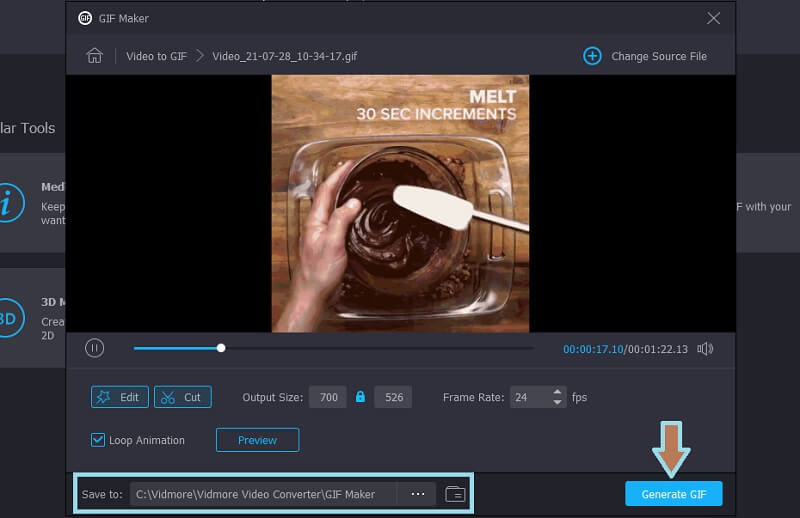Click the Home icon in breadcrumb
The height and width of the screenshot is (518, 800).
[x=95, y=56]
